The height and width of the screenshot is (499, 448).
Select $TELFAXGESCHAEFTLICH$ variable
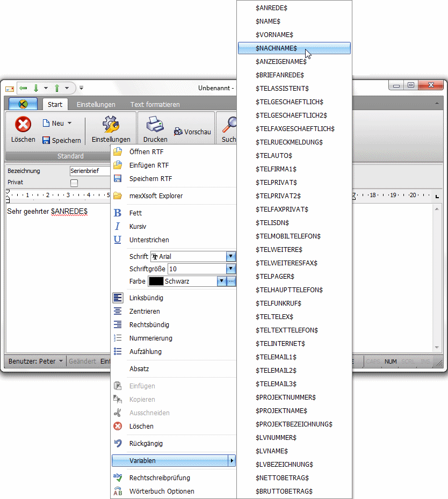(x=294, y=128)
